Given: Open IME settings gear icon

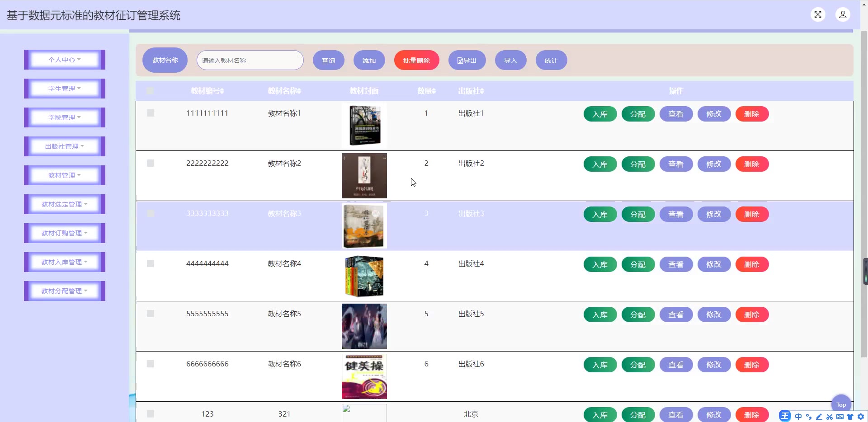Looking at the screenshot, I should click(x=861, y=417).
